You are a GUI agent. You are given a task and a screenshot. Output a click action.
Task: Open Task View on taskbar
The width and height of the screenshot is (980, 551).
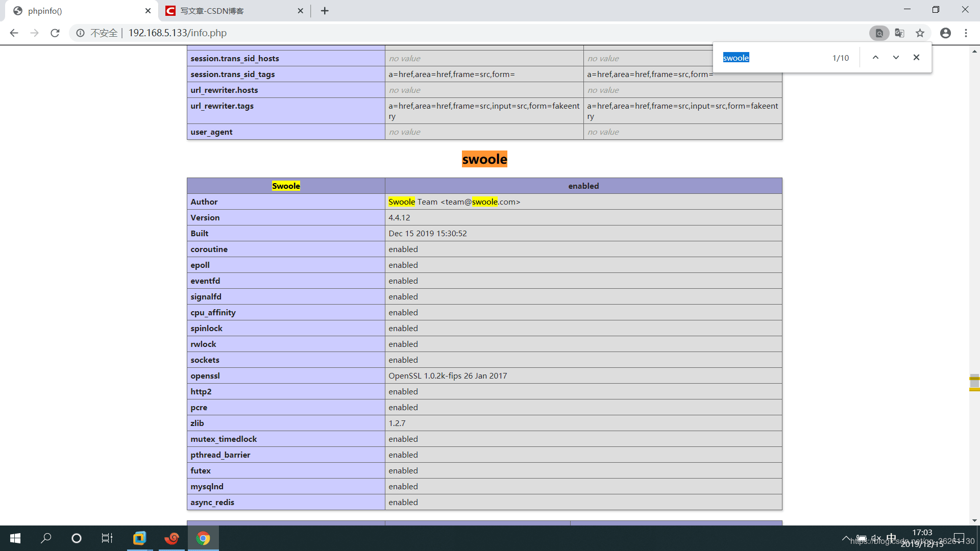(x=107, y=538)
